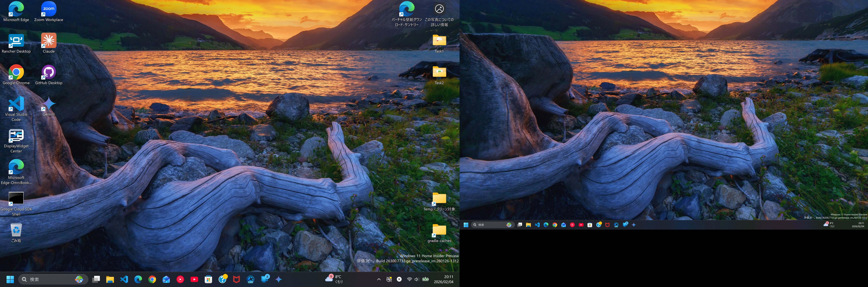Click the search box on main taskbar
The image size is (868, 287).
pos(47,279)
